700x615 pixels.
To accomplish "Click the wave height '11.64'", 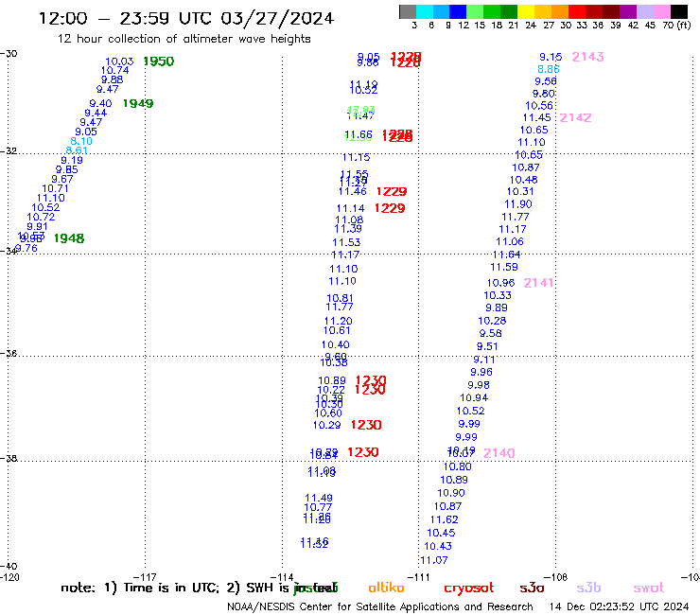I will point(506,255).
